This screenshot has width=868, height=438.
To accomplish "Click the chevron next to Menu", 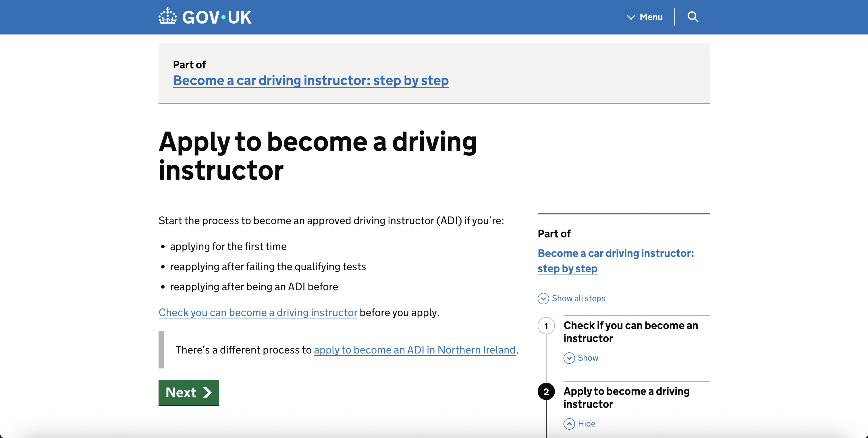I will point(630,17).
